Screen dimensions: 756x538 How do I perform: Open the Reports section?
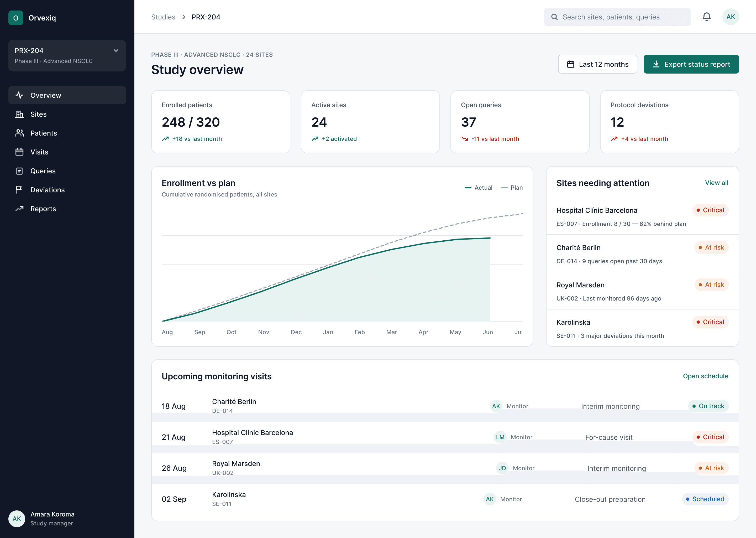pyautogui.click(x=67, y=209)
